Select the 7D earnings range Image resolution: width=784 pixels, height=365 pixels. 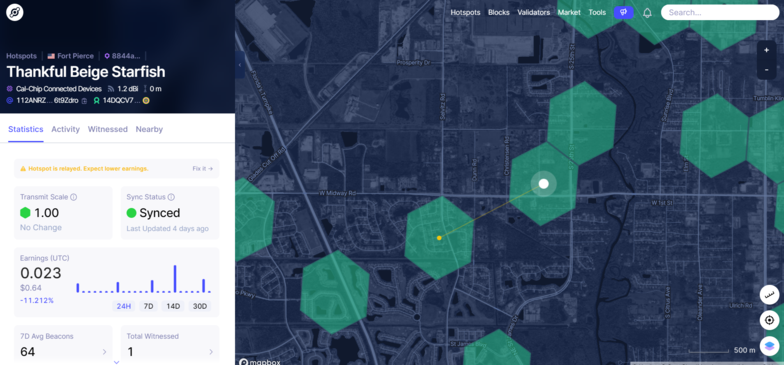pyautogui.click(x=148, y=306)
